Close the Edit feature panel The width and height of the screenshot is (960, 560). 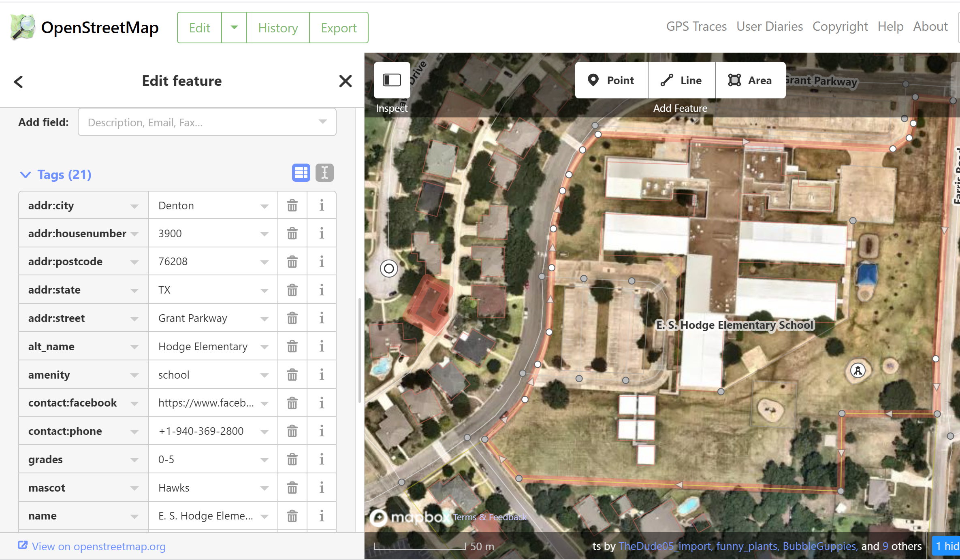coord(345,81)
